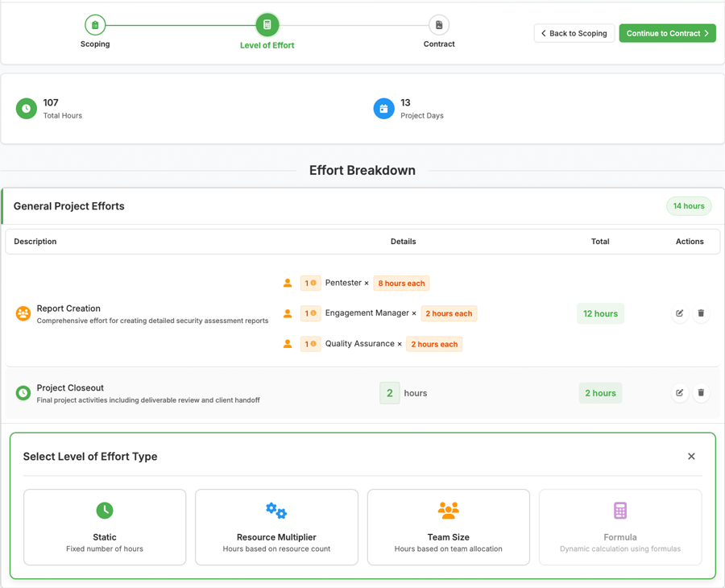
Task: Click the Project Closeout hours value box
Action: pos(390,393)
